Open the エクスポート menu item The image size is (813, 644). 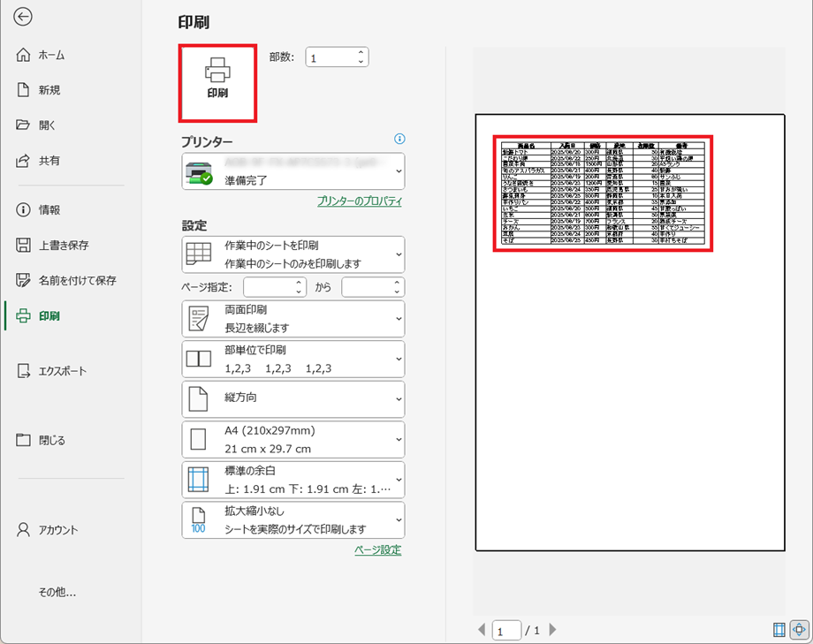[62, 371]
